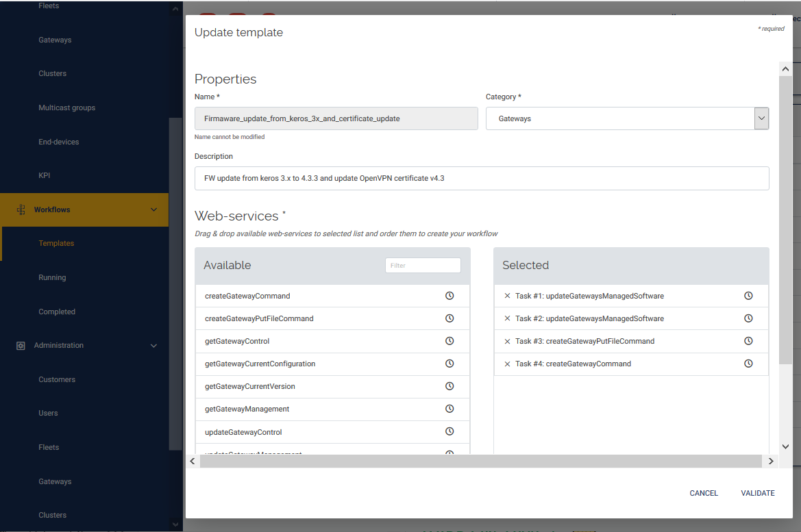Viewport: 801px width, 532px height.
Task: Go to Completed workflows in sidebar
Action: (x=57, y=312)
